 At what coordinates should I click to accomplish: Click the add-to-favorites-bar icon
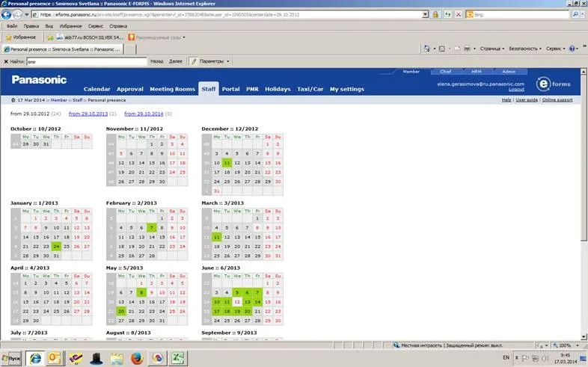pyautogui.click(x=50, y=37)
